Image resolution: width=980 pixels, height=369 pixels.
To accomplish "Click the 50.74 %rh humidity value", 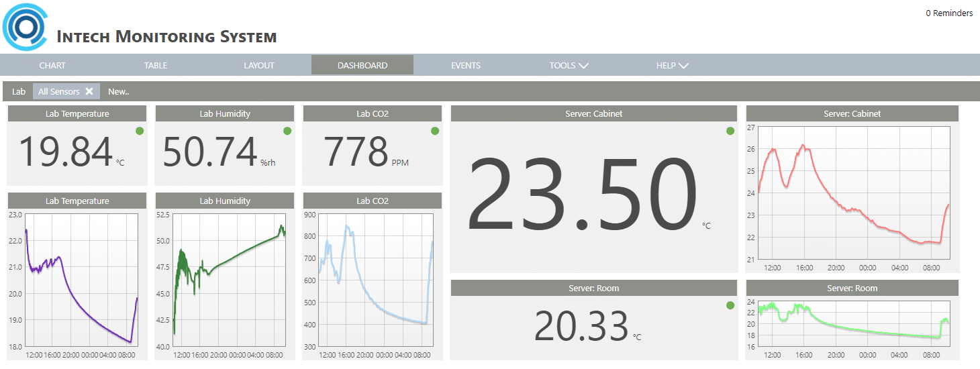I will tap(219, 152).
